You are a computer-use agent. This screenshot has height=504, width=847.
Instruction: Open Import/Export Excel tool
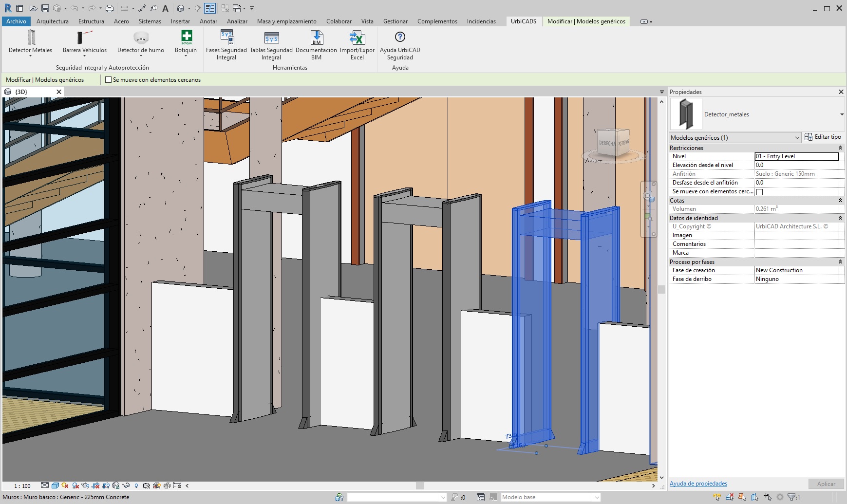[357, 38]
